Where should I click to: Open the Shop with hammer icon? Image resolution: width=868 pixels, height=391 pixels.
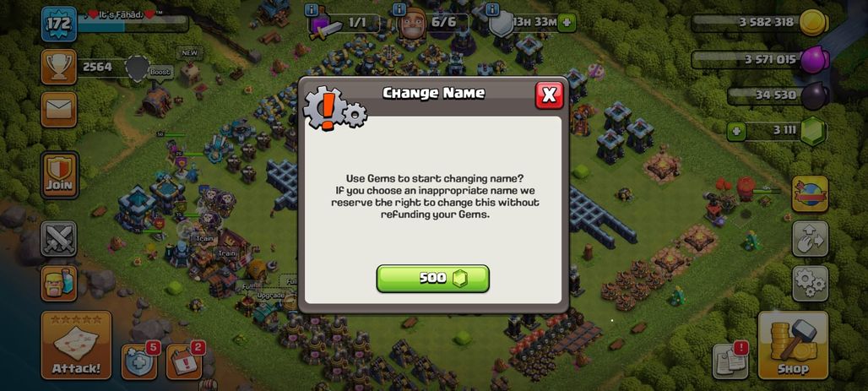793,345
